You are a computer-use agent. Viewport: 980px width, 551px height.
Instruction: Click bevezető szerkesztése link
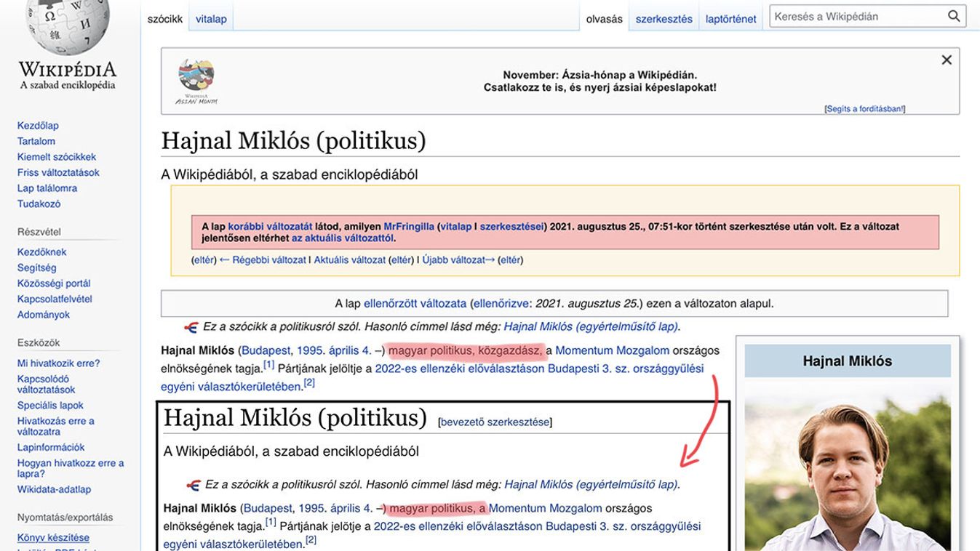point(495,422)
